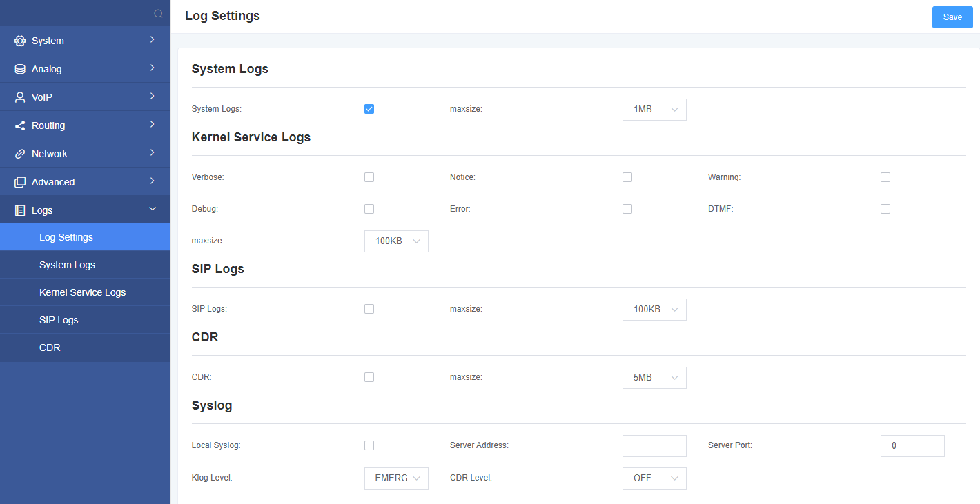Click the Routing share icon
980x504 pixels.
coord(20,125)
